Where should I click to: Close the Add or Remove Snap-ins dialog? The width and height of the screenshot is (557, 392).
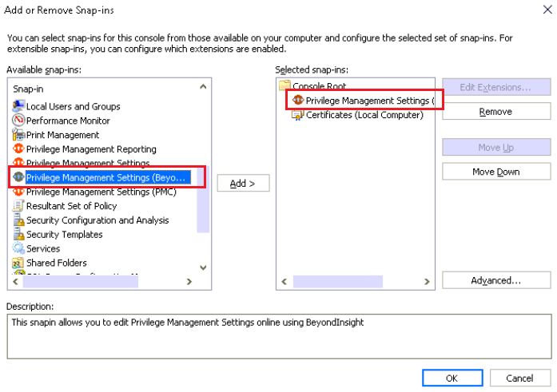tap(547, 10)
